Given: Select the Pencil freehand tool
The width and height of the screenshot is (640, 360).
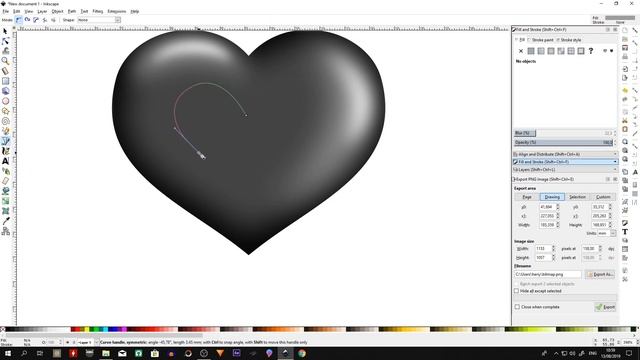Looking at the screenshot, I should (5, 131).
